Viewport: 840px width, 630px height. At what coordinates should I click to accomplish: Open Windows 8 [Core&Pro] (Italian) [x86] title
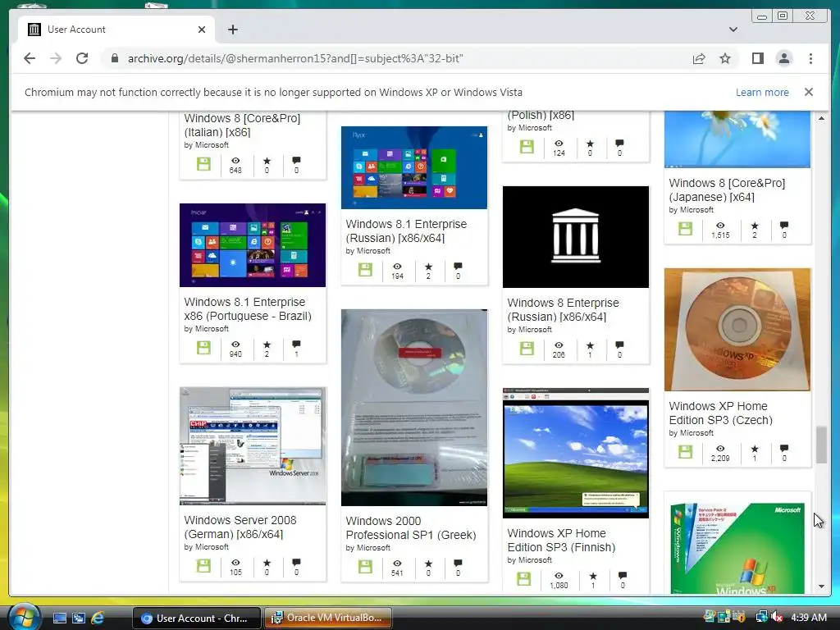[x=242, y=125]
